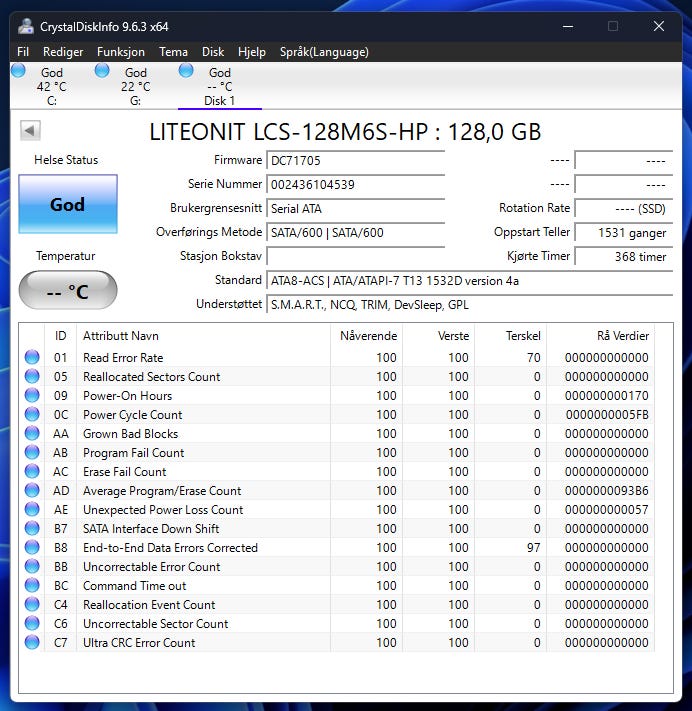Open the Fil menu

23,52
